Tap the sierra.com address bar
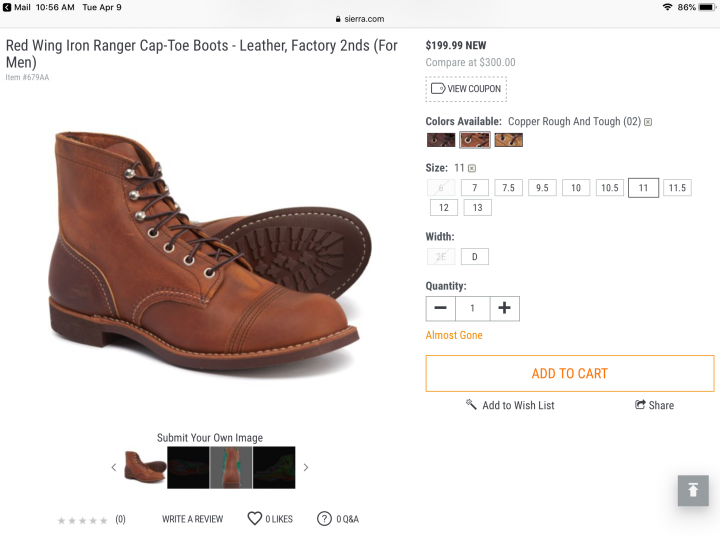The width and height of the screenshot is (720, 540). pyautogui.click(x=360, y=19)
